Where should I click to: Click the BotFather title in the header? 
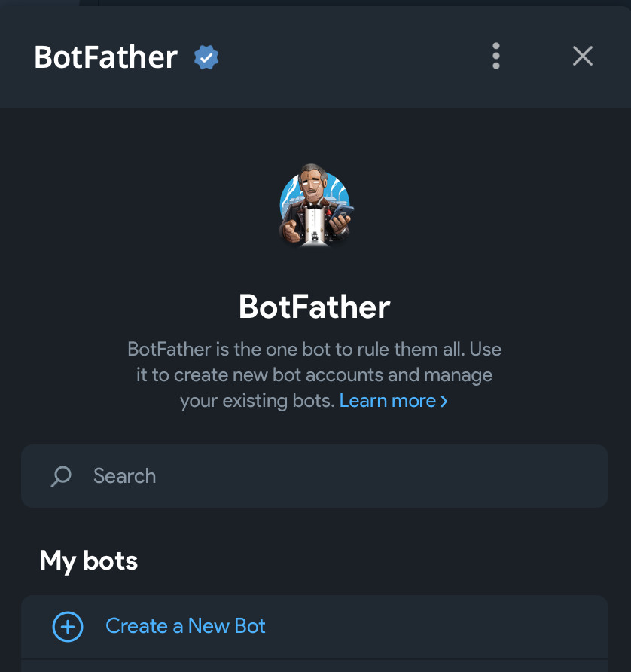[105, 57]
